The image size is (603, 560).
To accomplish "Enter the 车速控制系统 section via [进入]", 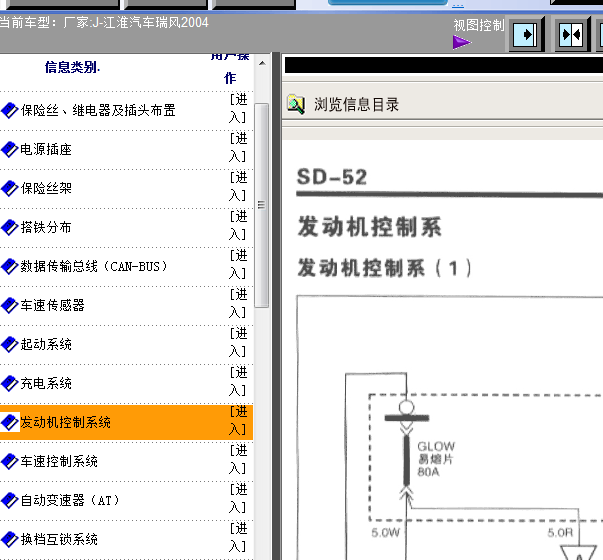I will (x=238, y=460).
